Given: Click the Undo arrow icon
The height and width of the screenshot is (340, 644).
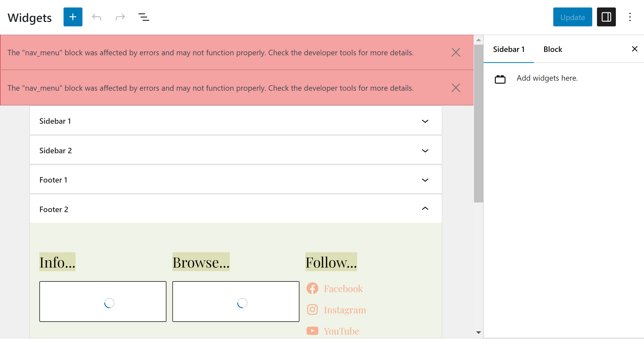Looking at the screenshot, I should point(96,17).
